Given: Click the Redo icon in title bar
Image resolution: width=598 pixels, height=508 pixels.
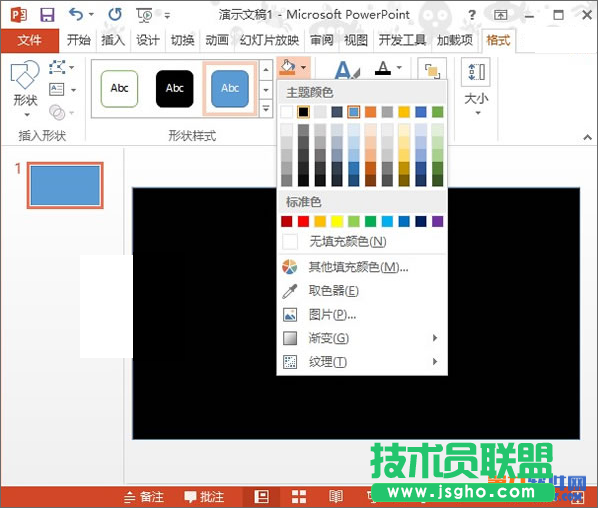Looking at the screenshot, I should pyautogui.click(x=115, y=14).
